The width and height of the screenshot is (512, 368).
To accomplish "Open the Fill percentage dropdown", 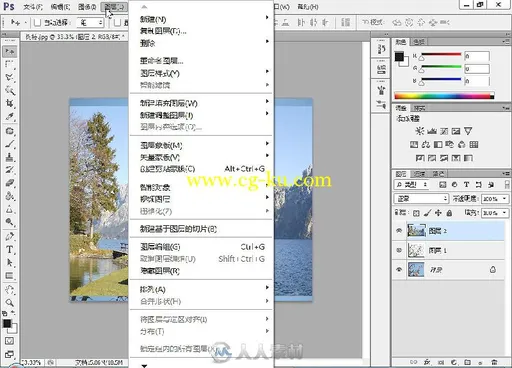I will [504, 213].
